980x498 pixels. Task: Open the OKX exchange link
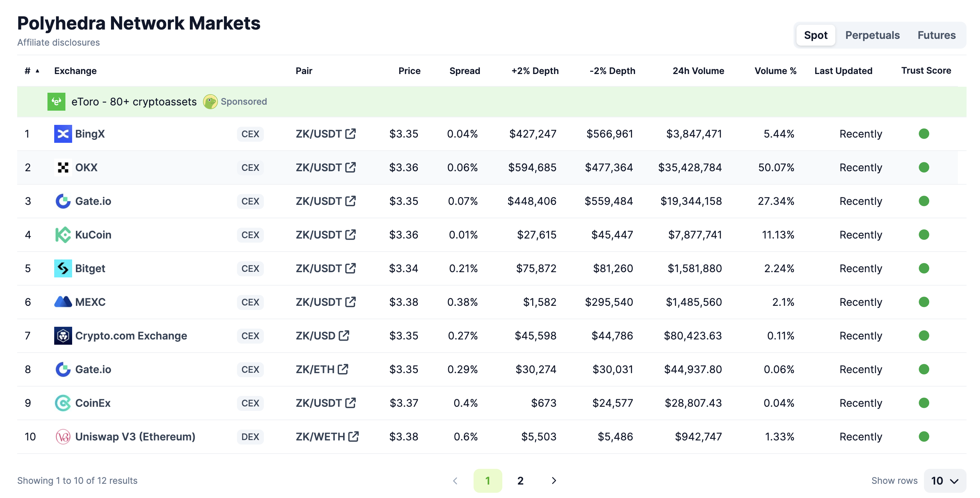(86, 167)
